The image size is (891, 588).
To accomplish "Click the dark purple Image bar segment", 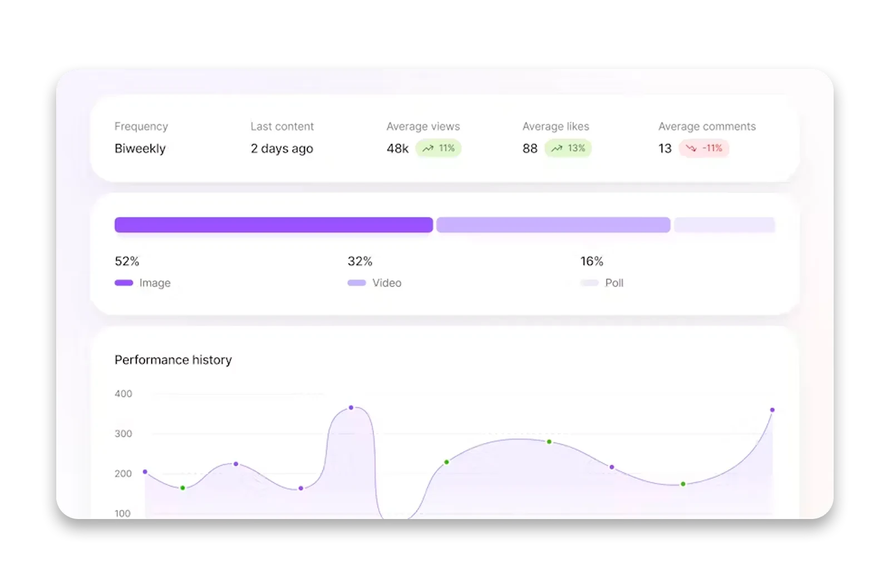I will [x=274, y=225].
